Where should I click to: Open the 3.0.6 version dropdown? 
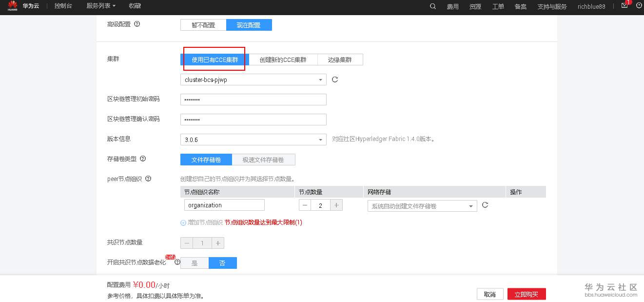point(254,140)
